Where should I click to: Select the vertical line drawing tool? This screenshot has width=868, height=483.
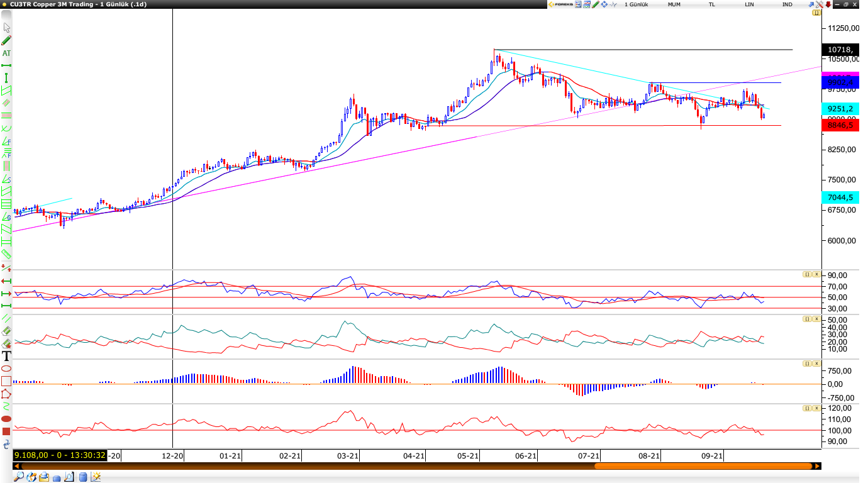[6, 78]
